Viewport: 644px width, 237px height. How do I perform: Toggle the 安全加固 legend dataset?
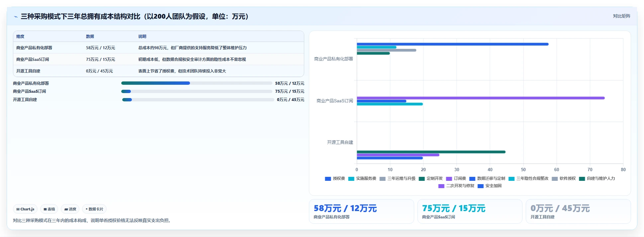(x=490, y=186)
